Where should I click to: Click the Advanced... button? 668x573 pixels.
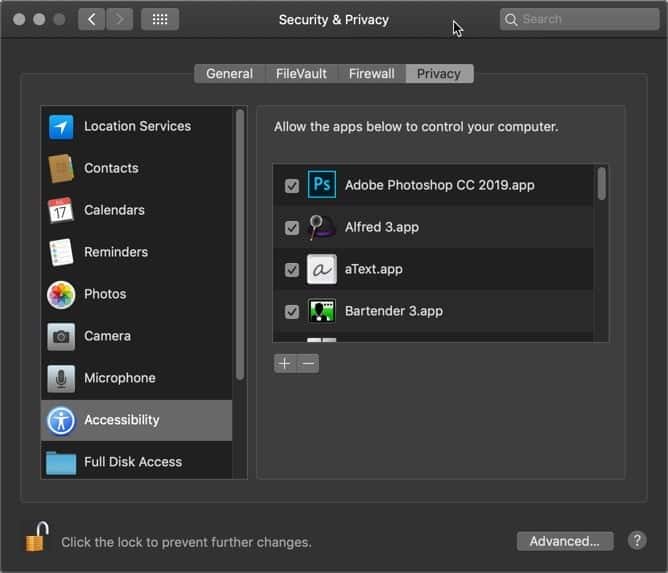point(565,541)
